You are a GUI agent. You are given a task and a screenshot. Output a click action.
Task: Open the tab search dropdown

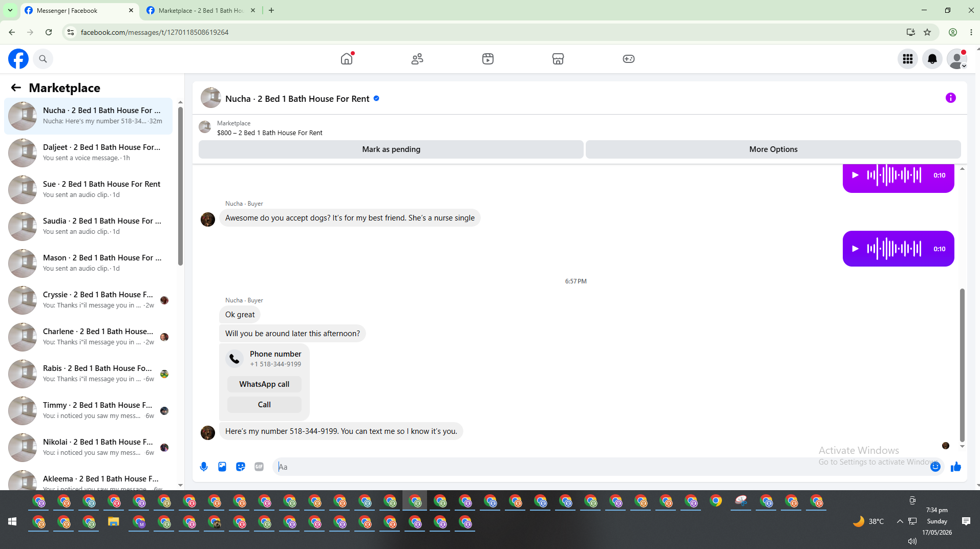tap(10, 10)
